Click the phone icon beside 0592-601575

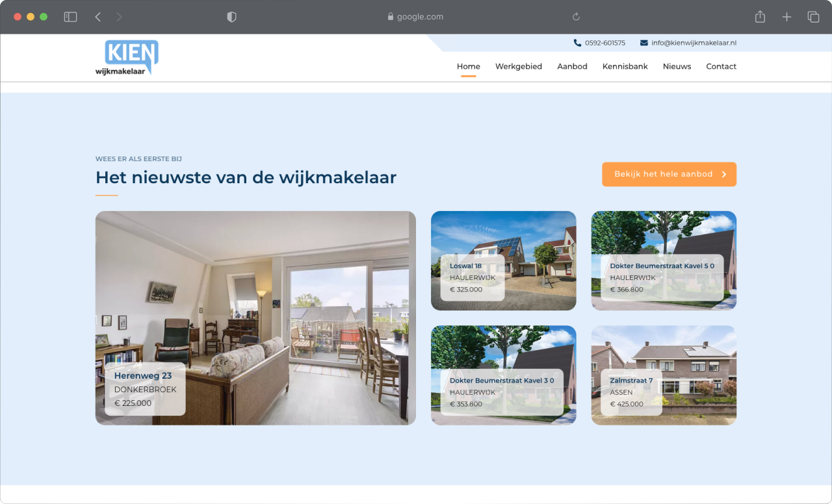tap(577, 43)
